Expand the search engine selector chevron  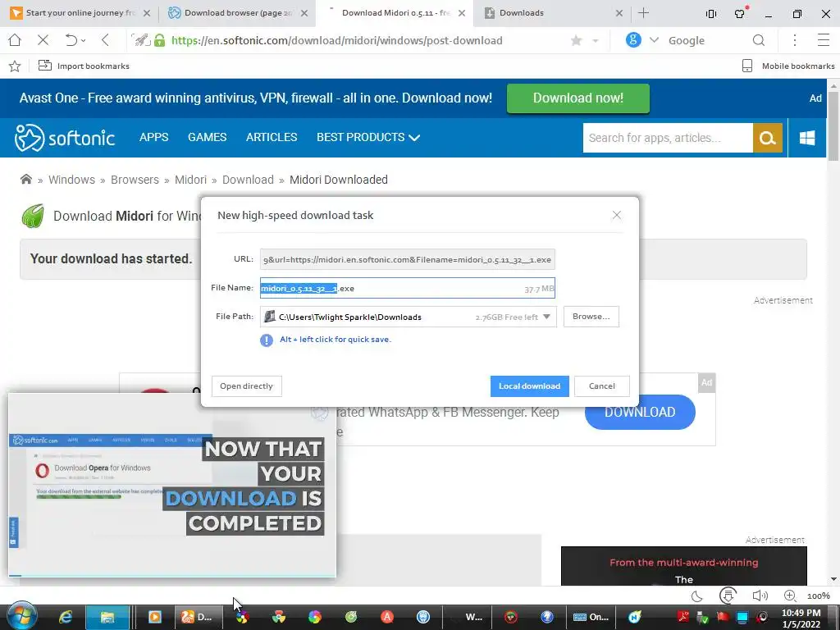tap(654, 40)
